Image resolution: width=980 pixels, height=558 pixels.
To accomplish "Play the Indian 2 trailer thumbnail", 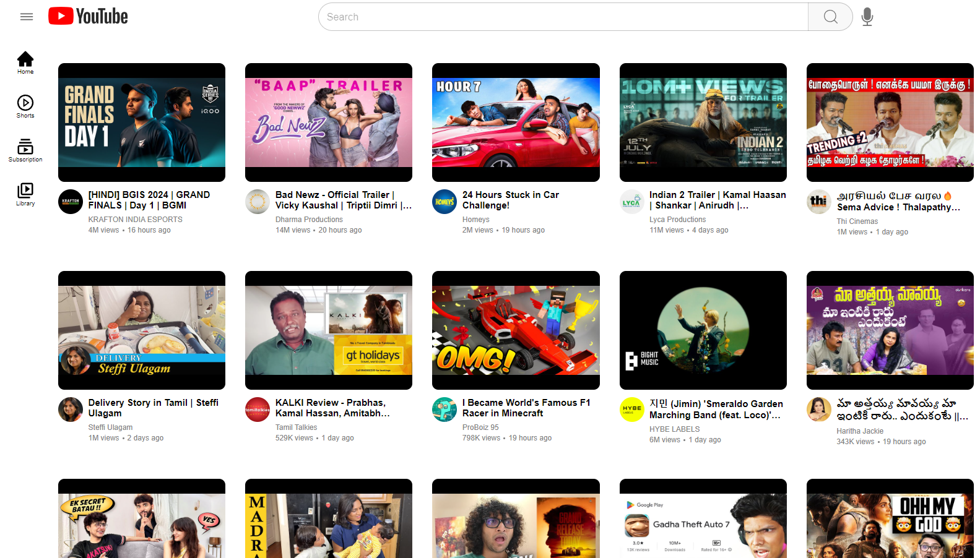I will 703,122.
